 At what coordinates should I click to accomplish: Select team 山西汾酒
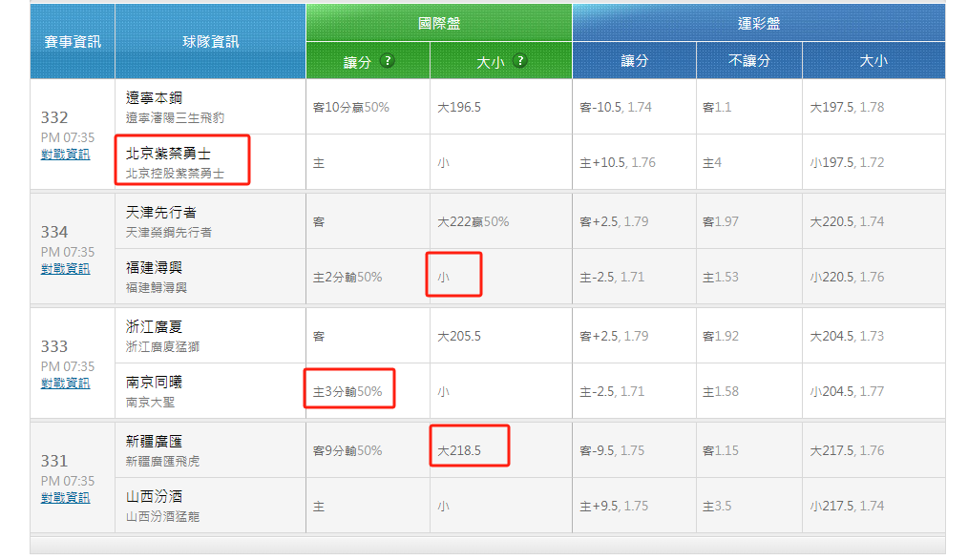[155, 496]
